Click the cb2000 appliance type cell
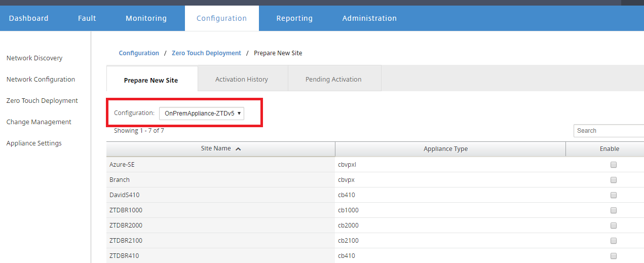The image size is (644, 263). [450, 226]
